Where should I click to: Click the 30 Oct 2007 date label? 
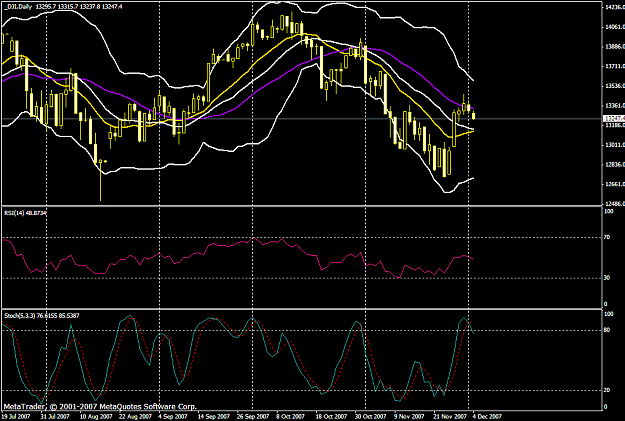click(x=371, y=417)
